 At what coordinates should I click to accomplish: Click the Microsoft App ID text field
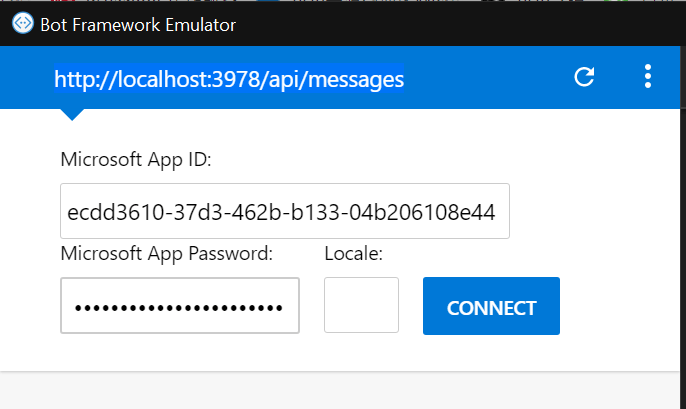click(285, 211)
